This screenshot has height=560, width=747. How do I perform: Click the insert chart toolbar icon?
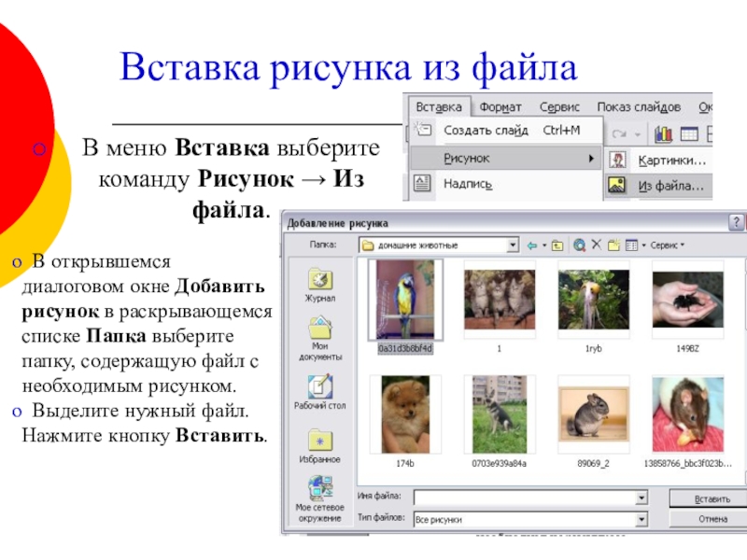(x=663, y=134)
